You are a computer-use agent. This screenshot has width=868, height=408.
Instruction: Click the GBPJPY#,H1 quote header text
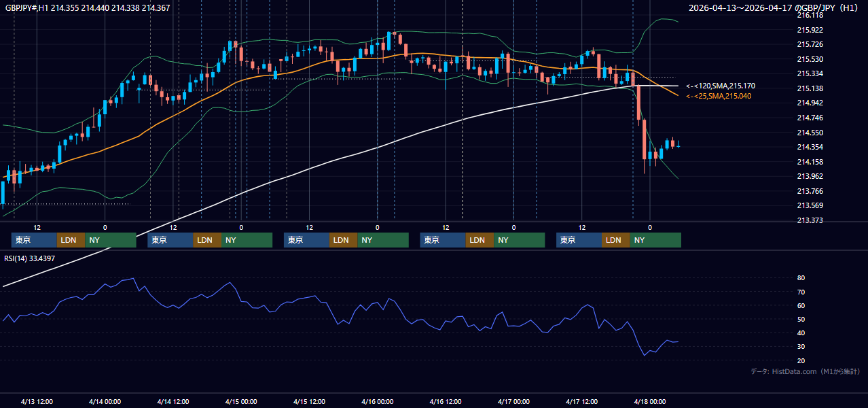point(88,8)
